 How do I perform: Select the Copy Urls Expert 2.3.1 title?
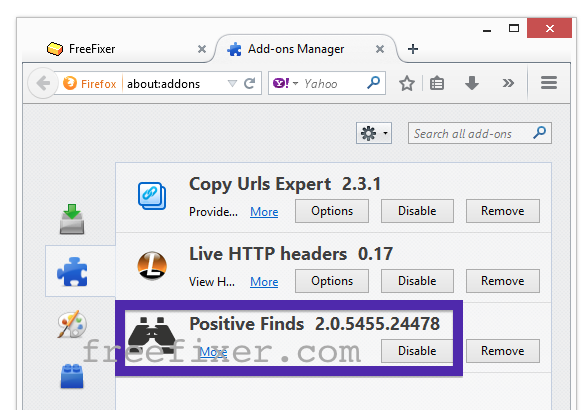(285, 184)
